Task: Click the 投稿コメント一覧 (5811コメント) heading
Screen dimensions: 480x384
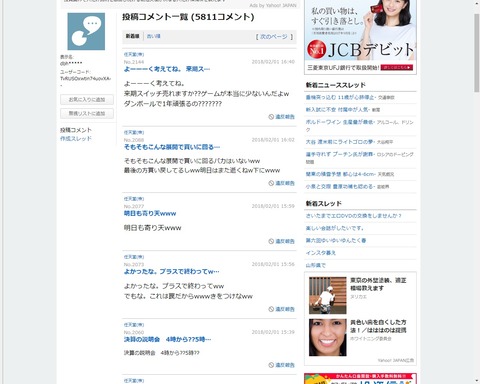Action: [x=188, y=17]
